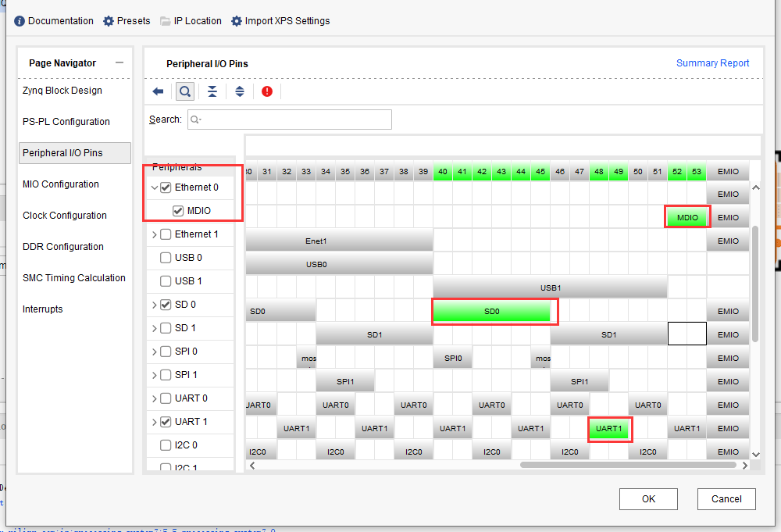
Task: Open Interrupts page
Action: tap(43, 309)
